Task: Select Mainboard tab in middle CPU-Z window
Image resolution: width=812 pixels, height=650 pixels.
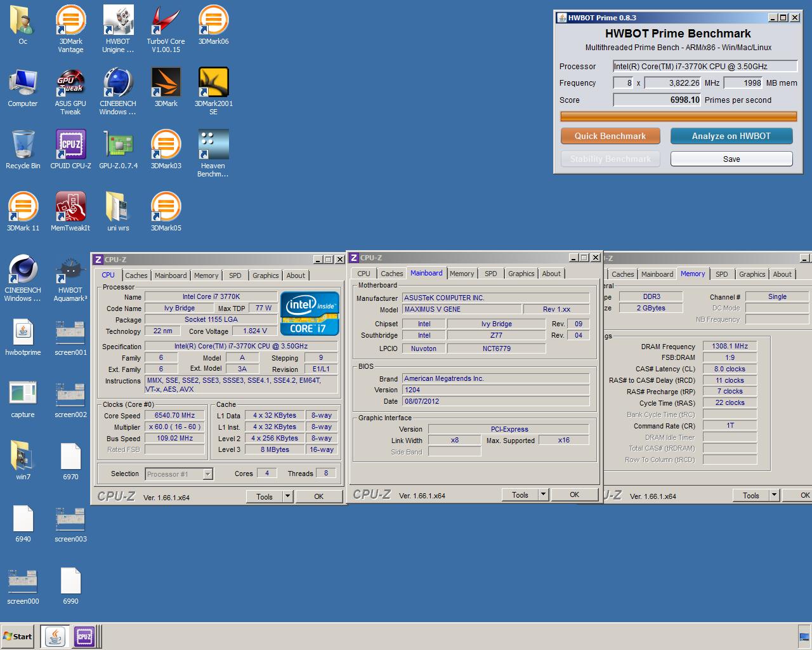Action: click(426, 273)
